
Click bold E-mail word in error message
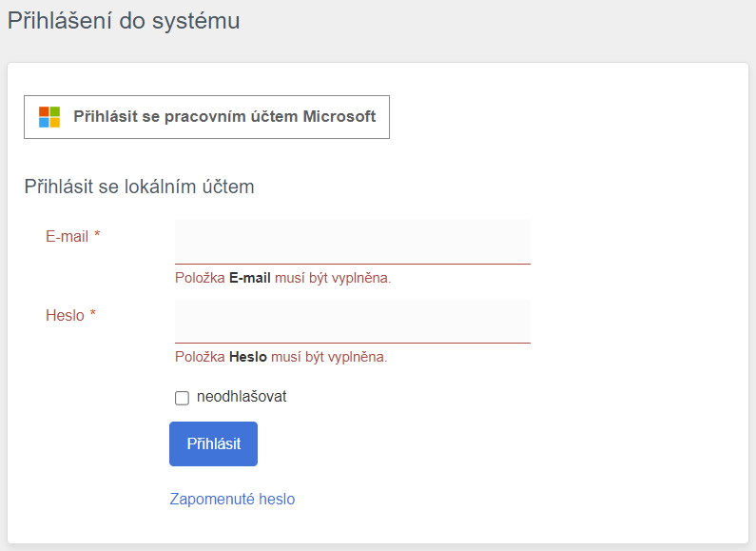pyautogui.click(x=250, y=279)
